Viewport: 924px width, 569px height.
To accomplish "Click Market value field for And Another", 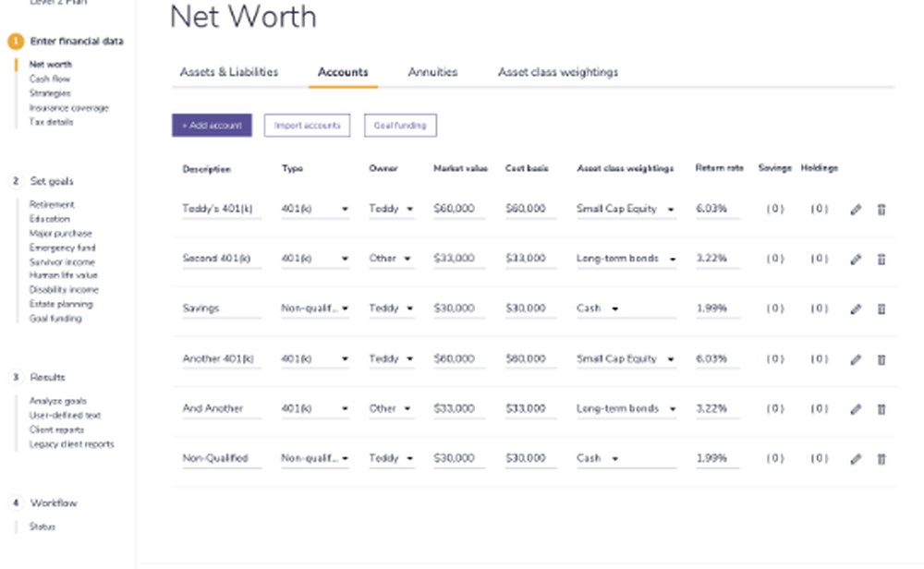I will click(x=459, y=409).
